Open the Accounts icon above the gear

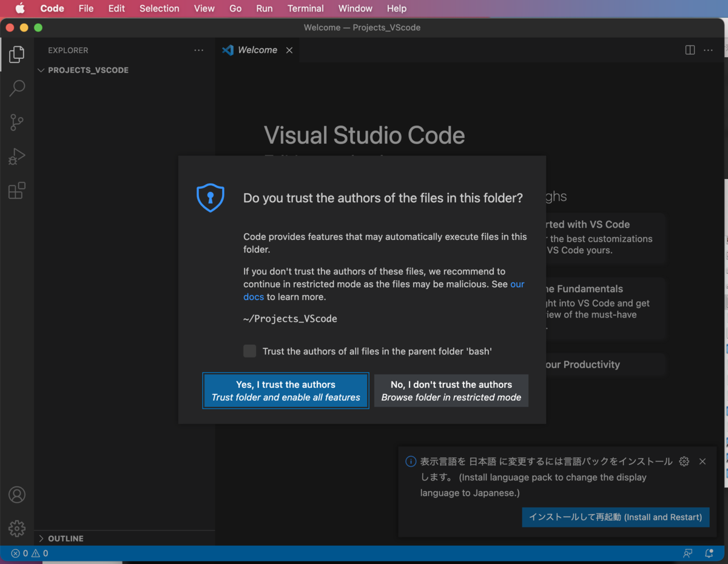pyautogui.click(x=17, y=495)
